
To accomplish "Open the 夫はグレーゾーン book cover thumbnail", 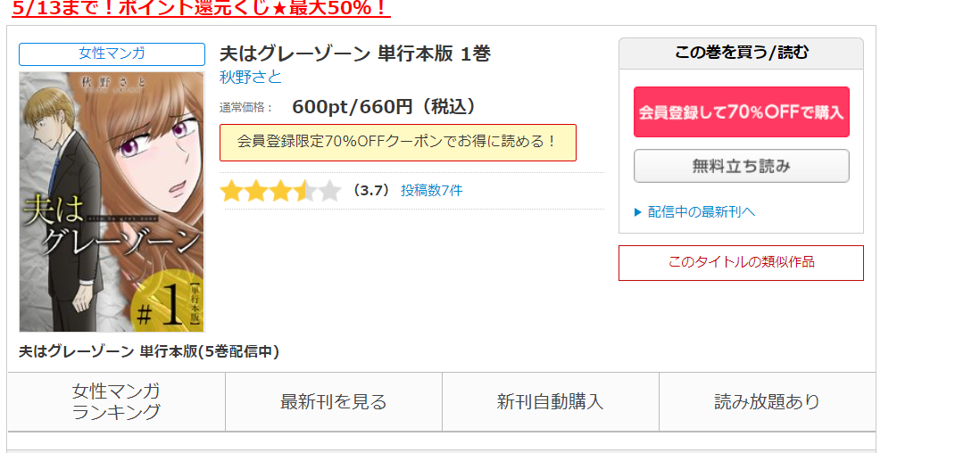I will (112, 202).
